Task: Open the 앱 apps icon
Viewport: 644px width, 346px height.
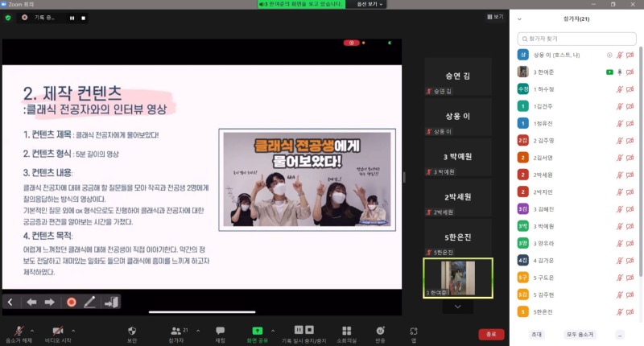Action: point(414,331)
